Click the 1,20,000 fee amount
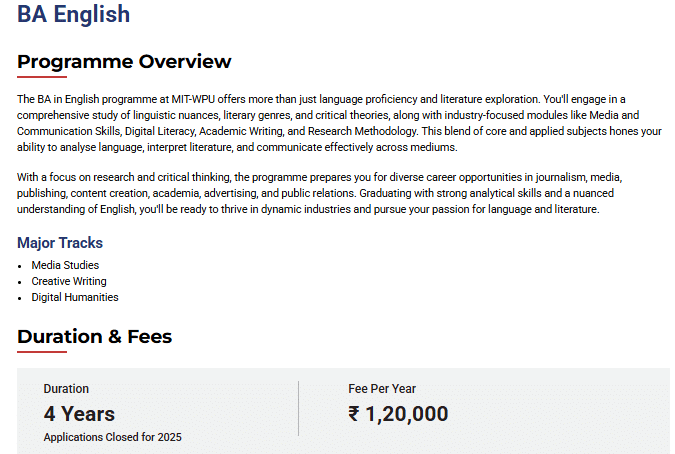The image size is (675, 454). 408,414
